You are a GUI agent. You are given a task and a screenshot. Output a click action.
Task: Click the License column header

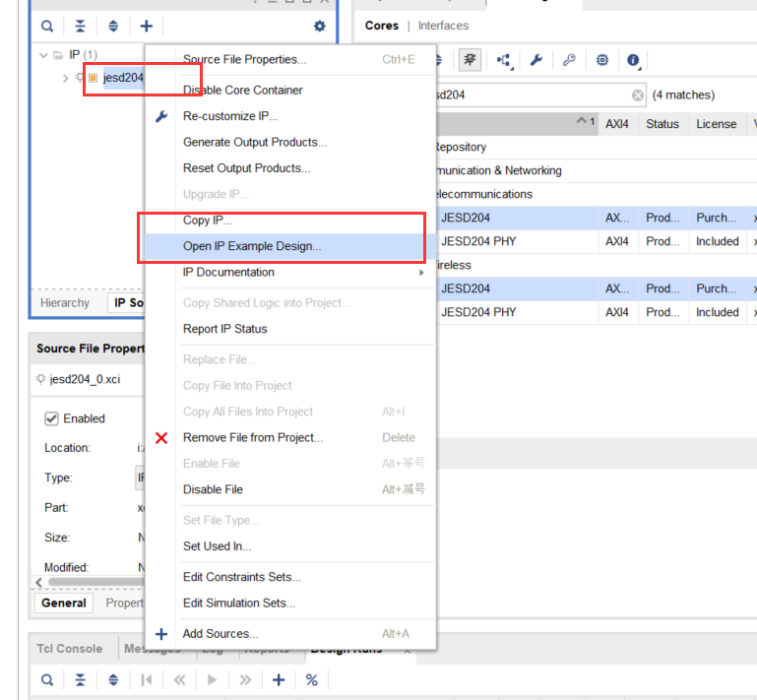(717, 125)
